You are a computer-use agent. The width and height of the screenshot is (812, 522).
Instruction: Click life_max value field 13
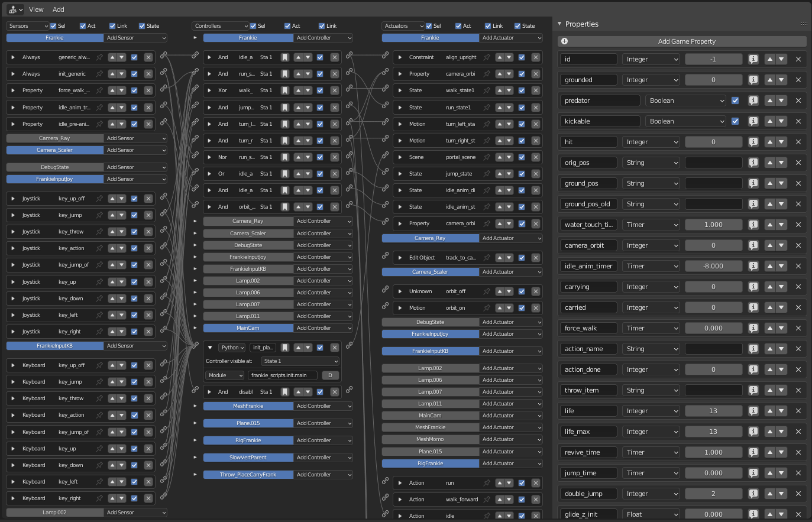pos(713,432)
